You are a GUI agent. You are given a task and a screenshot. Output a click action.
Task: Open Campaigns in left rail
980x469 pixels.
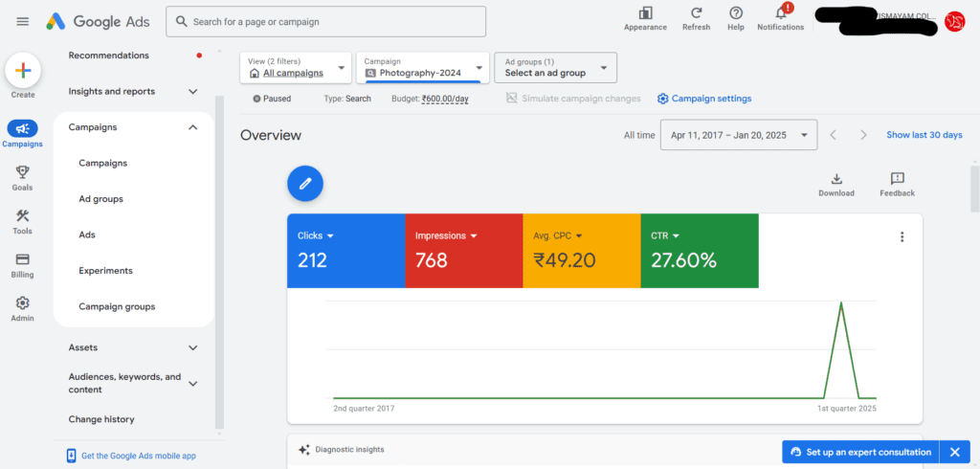point(23,134)
